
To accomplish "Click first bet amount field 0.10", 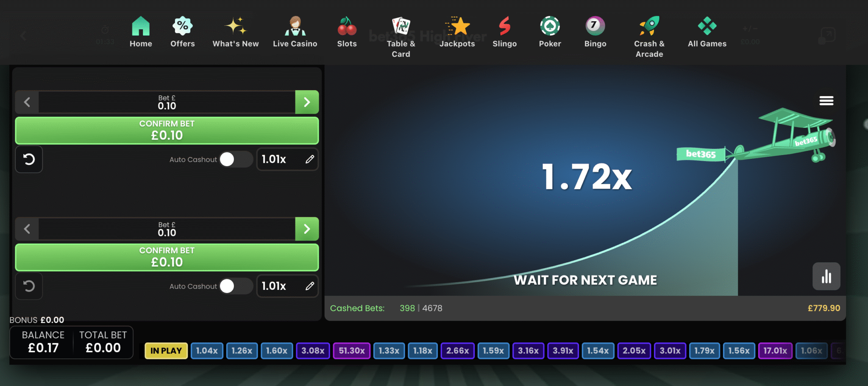I will coord(167,102).
